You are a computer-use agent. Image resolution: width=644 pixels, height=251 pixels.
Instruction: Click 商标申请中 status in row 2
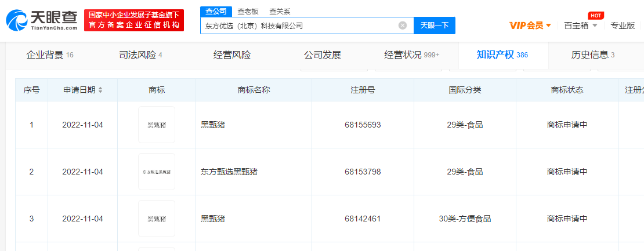click(567, 172)
